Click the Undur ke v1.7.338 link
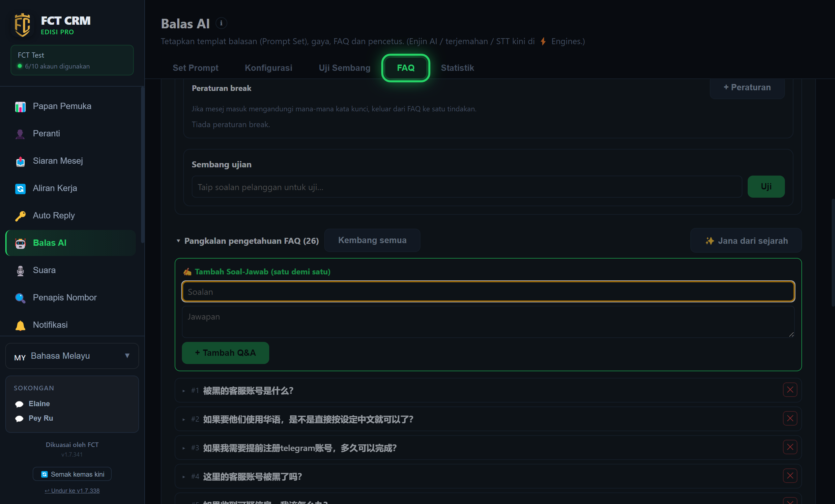 (72, 491)
